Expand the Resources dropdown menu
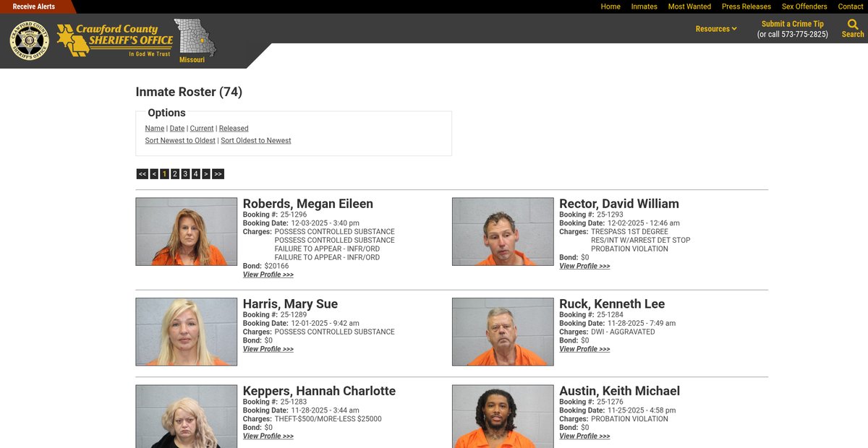Viewport: 868px width, 448px height. click(716, 29)
